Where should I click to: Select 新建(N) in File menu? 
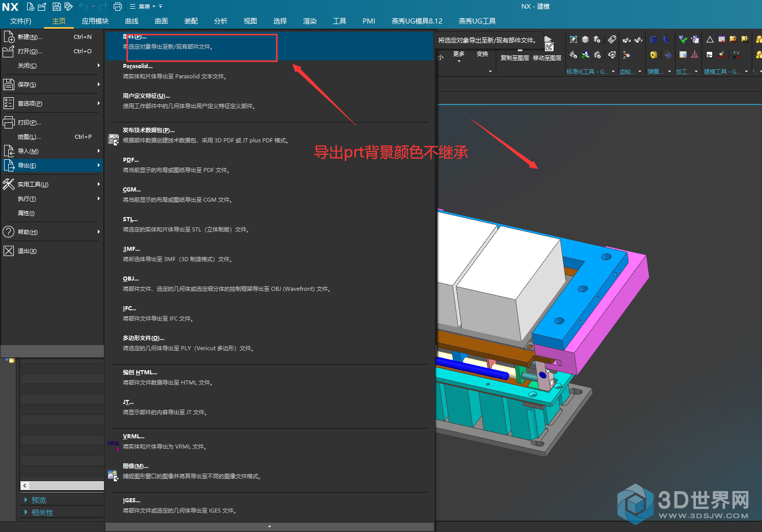52,37
